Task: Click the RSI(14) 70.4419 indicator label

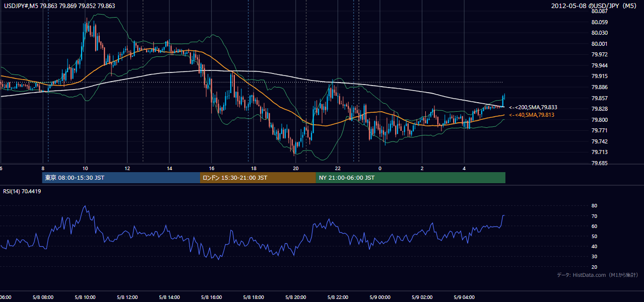Action: tap(22, 191)
